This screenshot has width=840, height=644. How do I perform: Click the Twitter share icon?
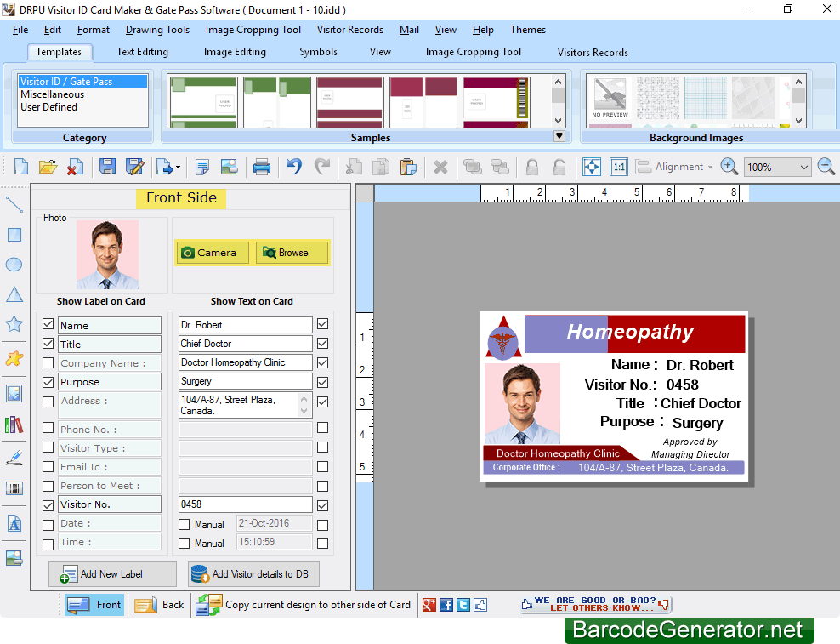pos(463,605)
